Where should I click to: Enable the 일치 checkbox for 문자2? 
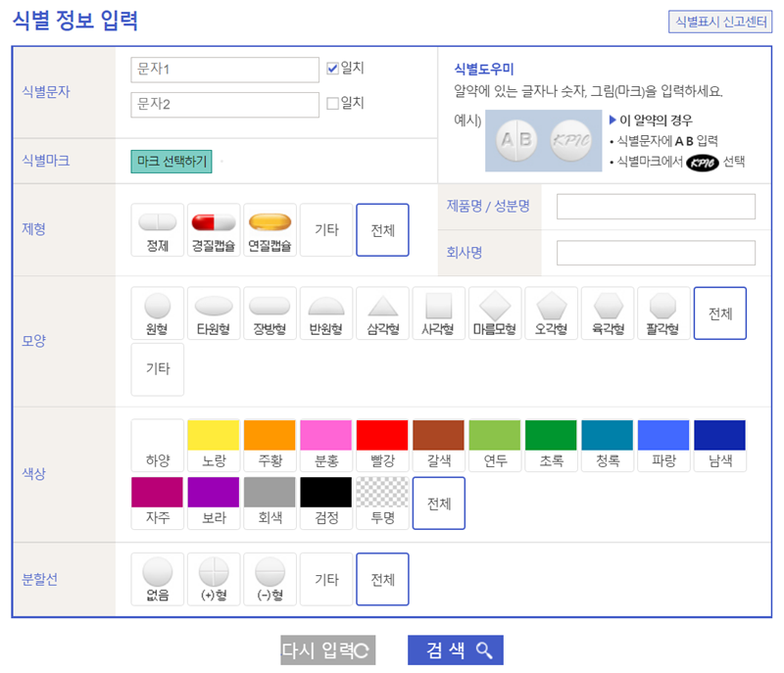[332, 104]
